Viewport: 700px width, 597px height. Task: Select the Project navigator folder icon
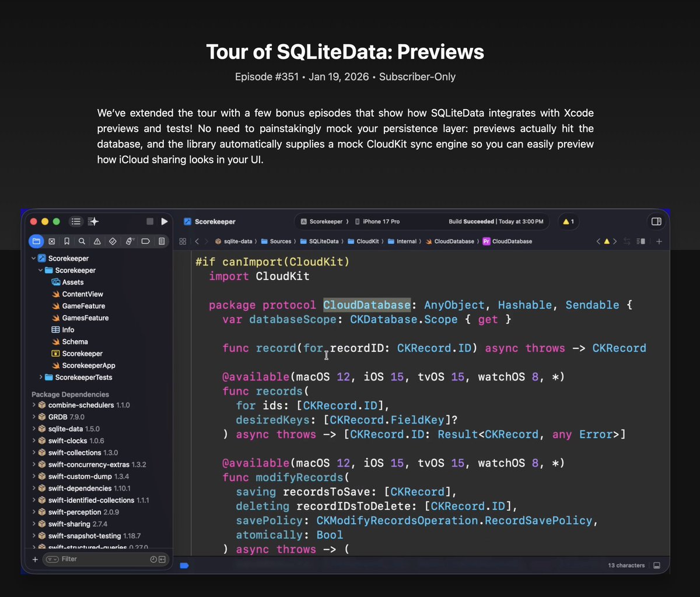coord(36,241)
